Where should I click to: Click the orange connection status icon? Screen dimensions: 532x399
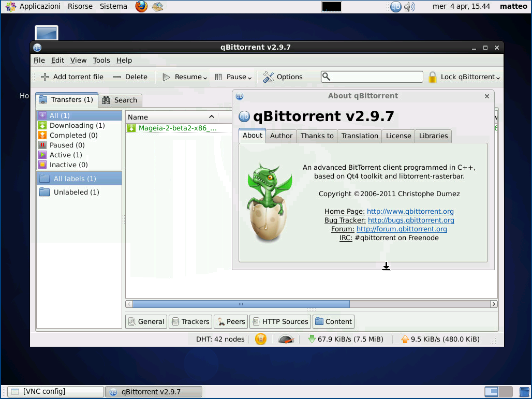click(261, 339)
